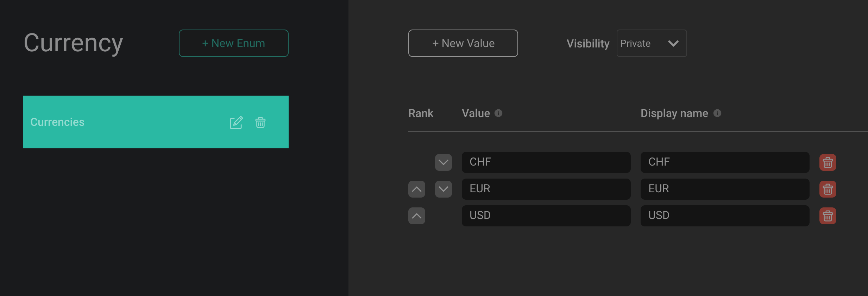Focus the EUR display name field
868x296 pixels.
pyautogui.click(x=725, y=189)
